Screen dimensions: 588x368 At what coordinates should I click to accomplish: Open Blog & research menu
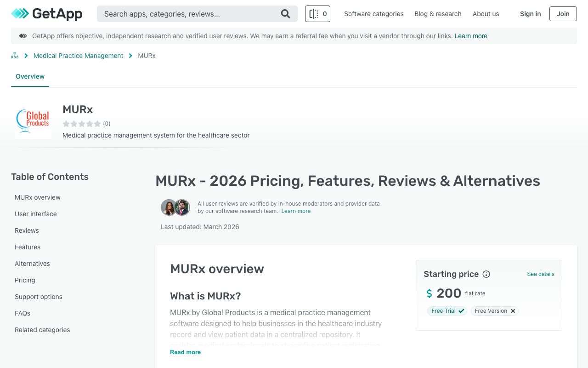(x=438, y=14)
